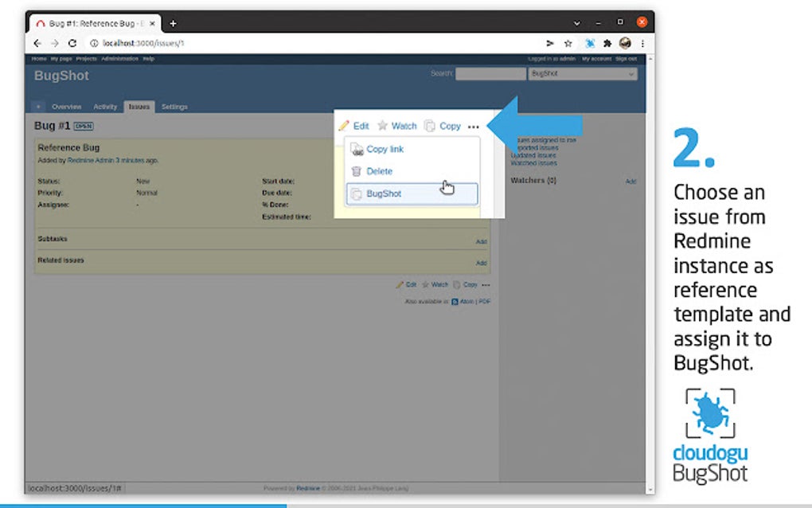Sign out of Redmine

[x=627, y=58]
